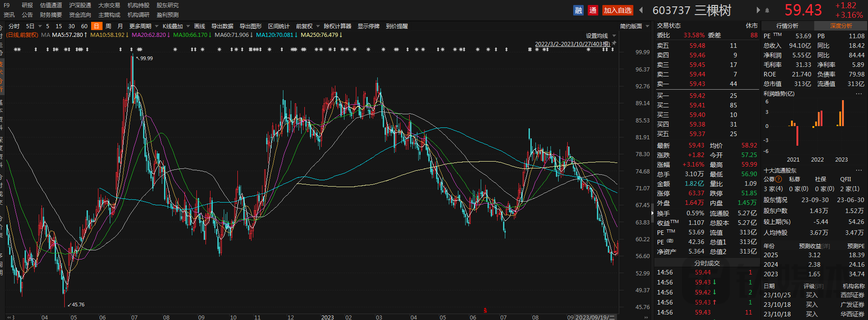Toggle 显示停牌 on the chart
The height and width of the screenshot is (320, 868).
tap(369, 26)
